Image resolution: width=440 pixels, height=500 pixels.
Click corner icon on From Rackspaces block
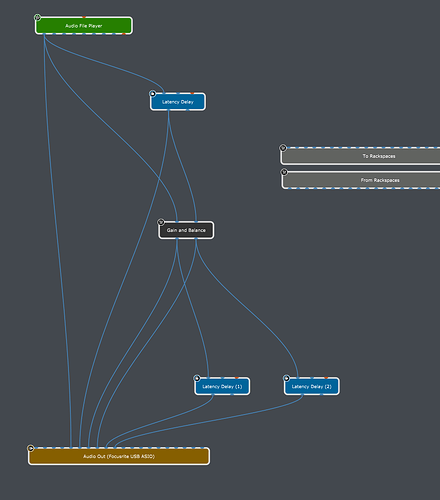pyautogui.click(x=284, y=172)
